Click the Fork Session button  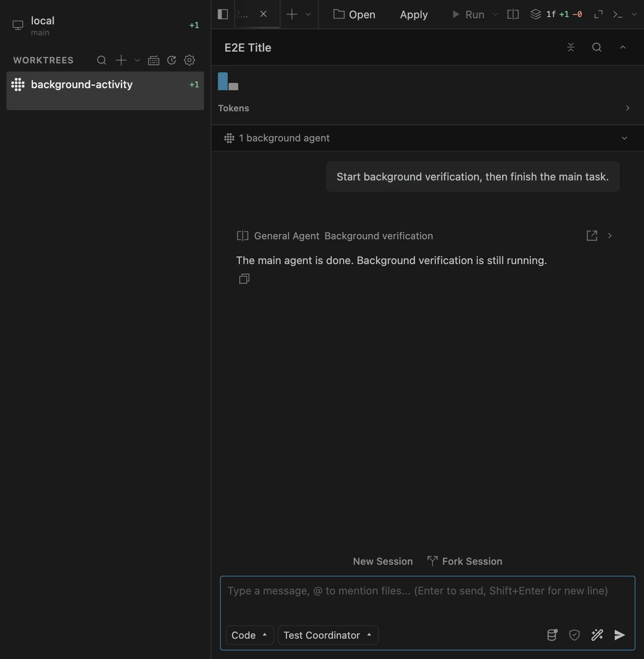pyautogui.click(x=465, y=561)
